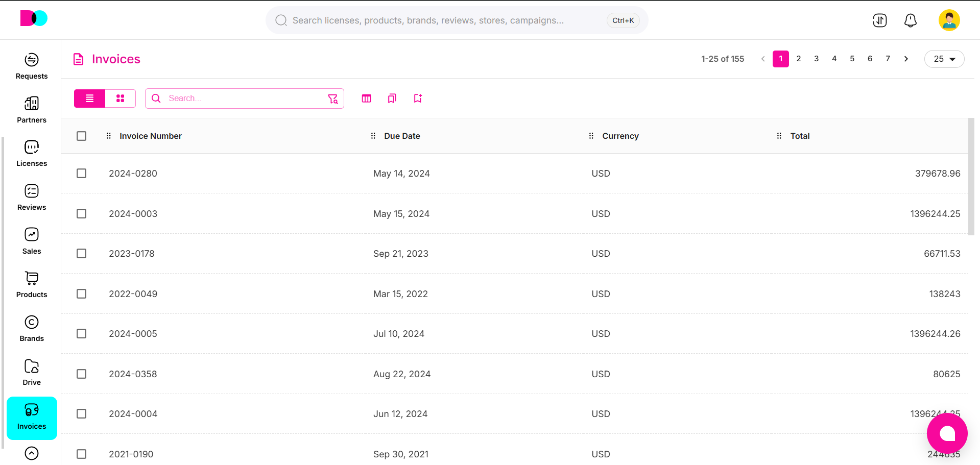Check the box for invoice 2022-0049
This screenshot has width=980, height=465.
pos(82,294)
